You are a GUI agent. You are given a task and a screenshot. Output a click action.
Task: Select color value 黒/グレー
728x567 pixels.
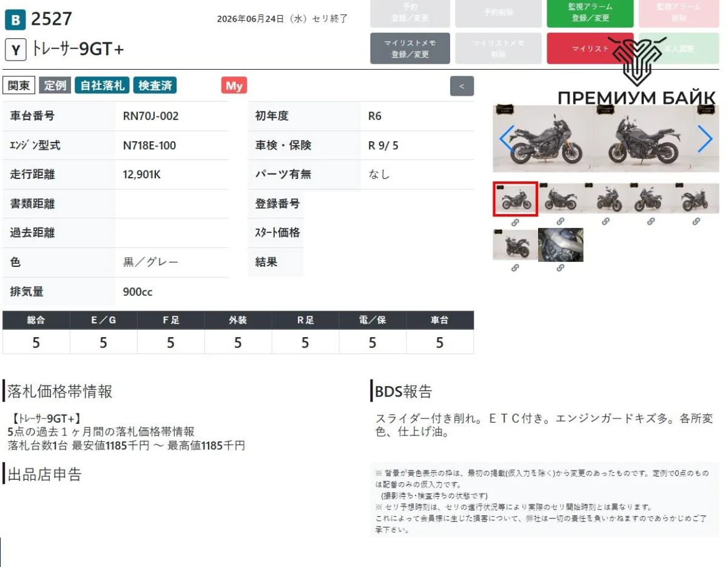pyautogui.click(x=151, y=263)
